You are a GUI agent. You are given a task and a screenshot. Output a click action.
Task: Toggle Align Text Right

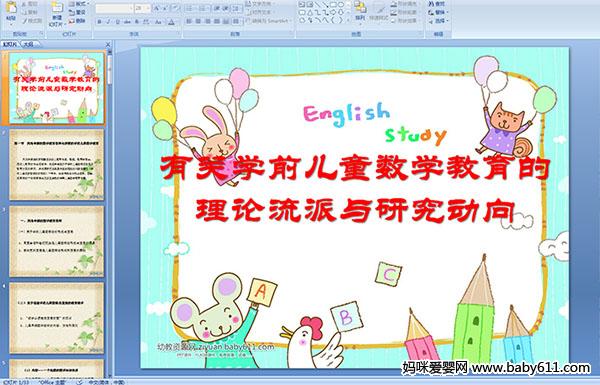tap(207, 21)
